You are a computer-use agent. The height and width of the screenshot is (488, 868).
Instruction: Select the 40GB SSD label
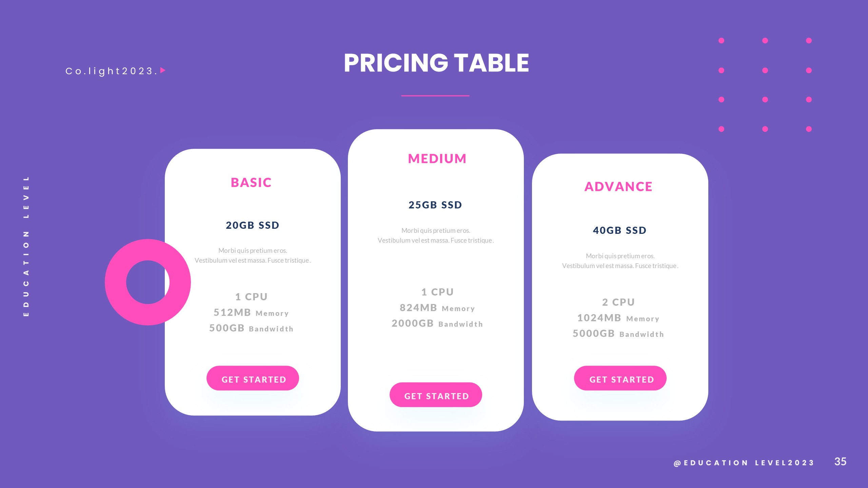(620, 230)
